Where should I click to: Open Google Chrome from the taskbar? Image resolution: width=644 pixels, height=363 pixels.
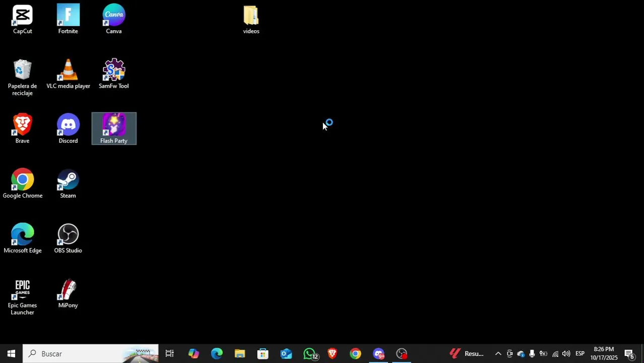(x=356, y=354)
